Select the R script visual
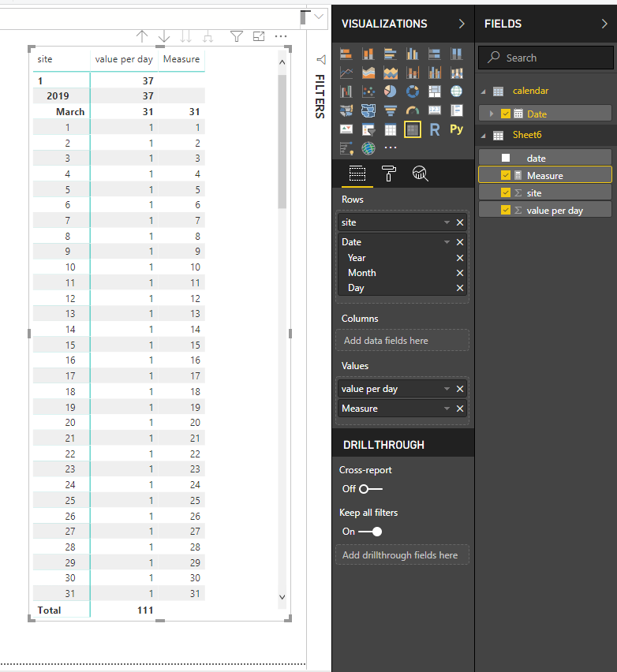617x672 pixels. coord(434,129)
